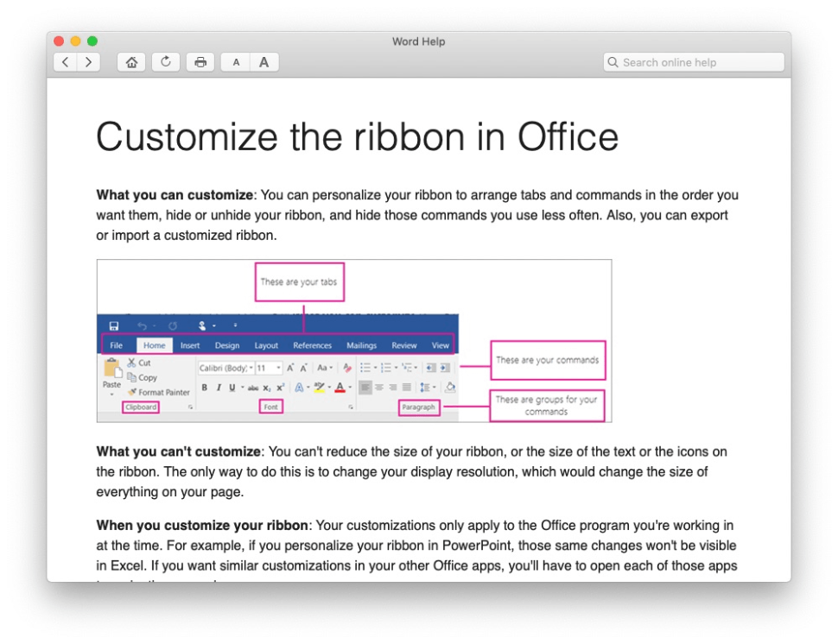
Task: Click the bold text "When you customize your ribbon"
Action: (x=202, y=526)
